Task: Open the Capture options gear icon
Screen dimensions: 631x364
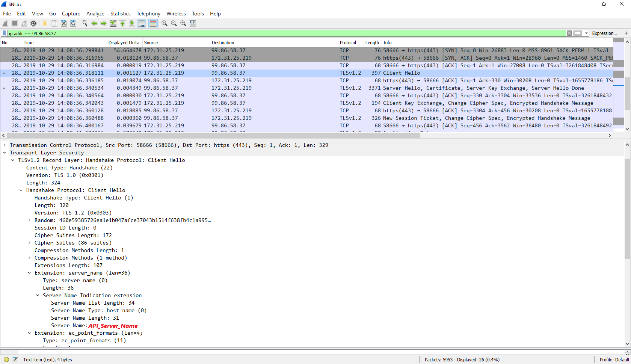Action: point(33,23)
